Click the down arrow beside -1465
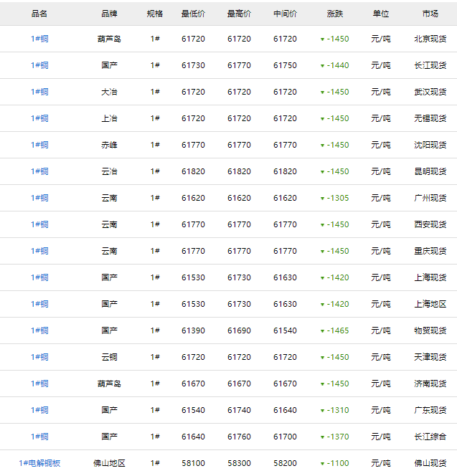 [323, 331]
